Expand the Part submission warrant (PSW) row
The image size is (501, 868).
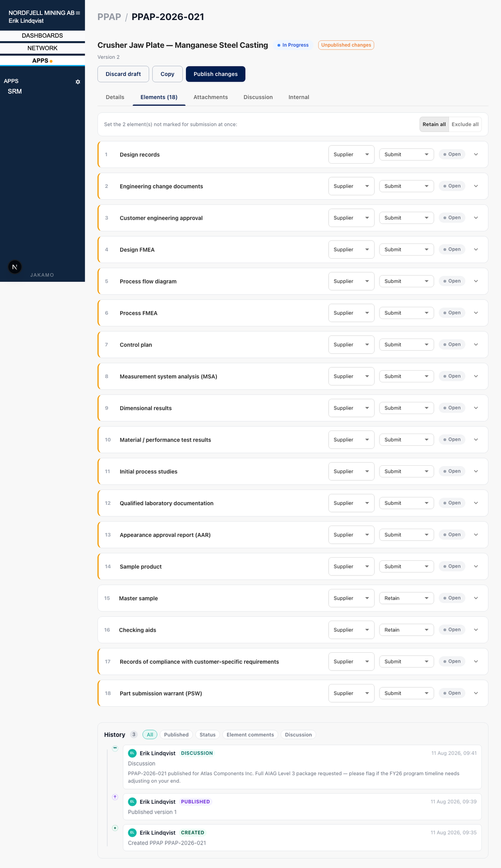coord(476,693)
